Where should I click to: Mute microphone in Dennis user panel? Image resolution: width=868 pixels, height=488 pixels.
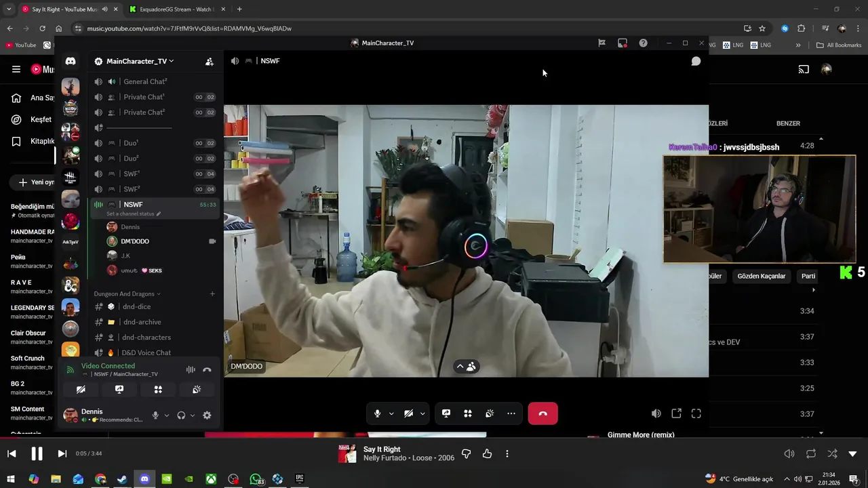(x=155, y=415)
